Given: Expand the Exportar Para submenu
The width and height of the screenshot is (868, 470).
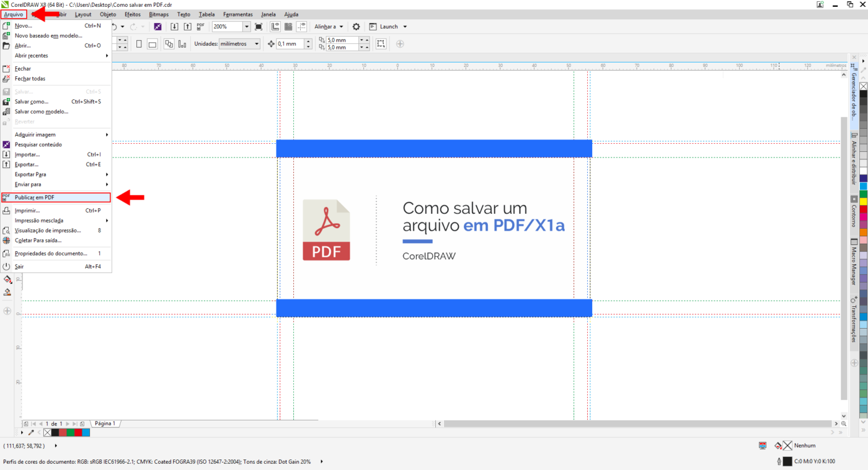Looking at the screenshot, I should point(56,174).
